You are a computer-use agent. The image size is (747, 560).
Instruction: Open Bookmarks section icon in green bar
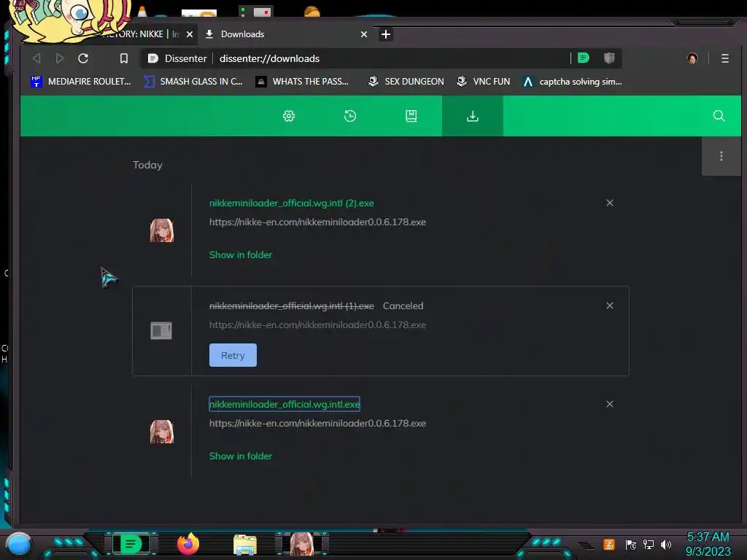pos(411,116)
